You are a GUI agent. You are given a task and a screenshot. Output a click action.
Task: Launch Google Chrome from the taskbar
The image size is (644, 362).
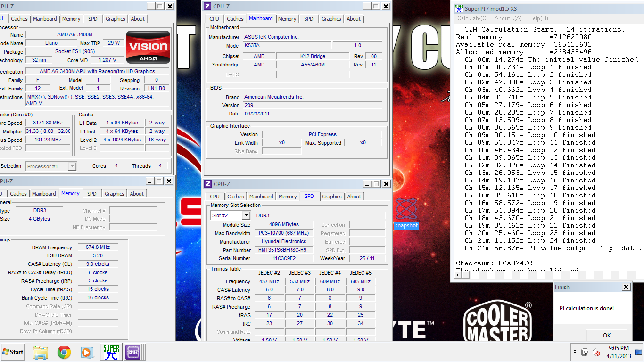(64, 352)
